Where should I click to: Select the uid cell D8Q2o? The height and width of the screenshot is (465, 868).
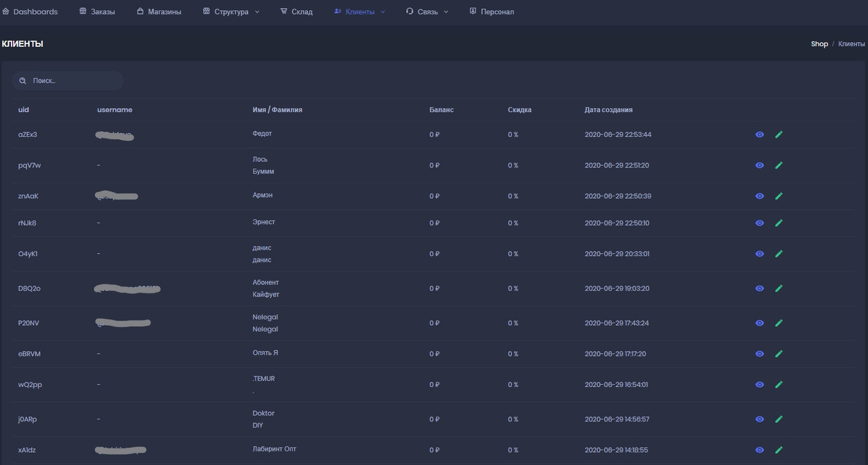29,289
